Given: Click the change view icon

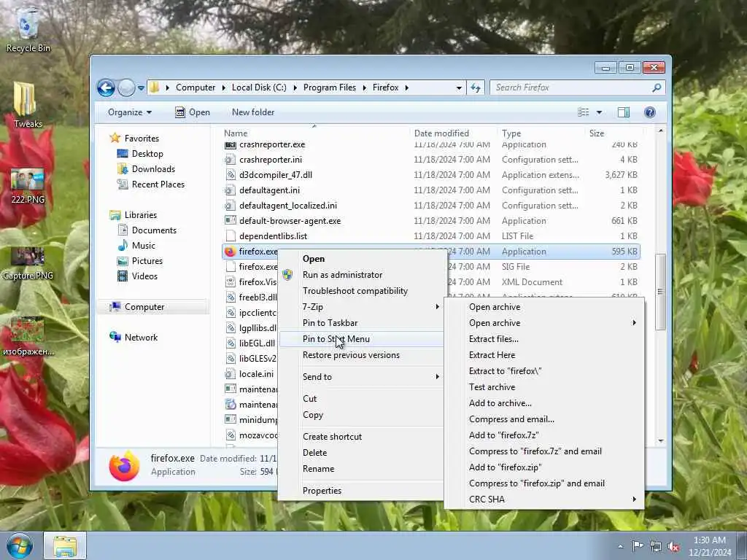Looking at the screenshot, I should pos(583,112).
